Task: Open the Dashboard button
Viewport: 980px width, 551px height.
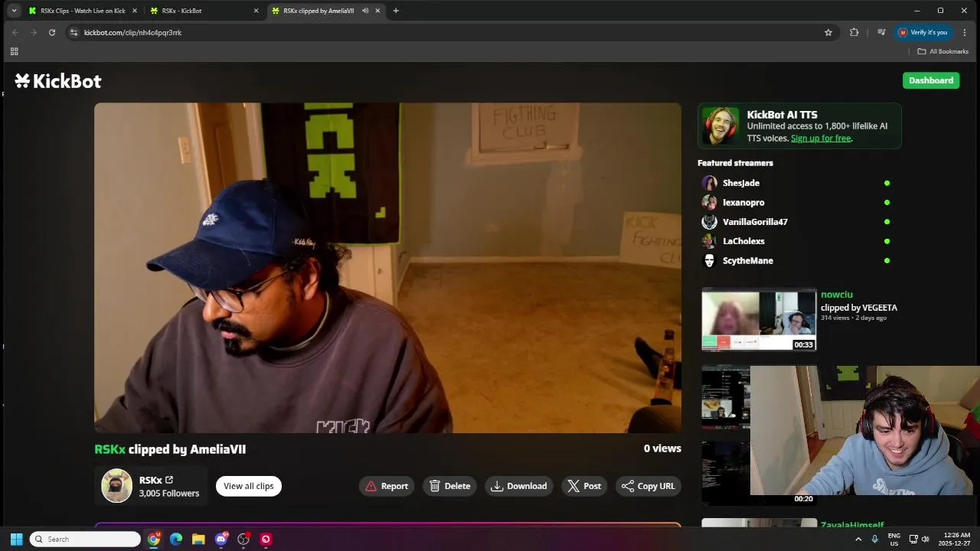Action: click(x=931, y=80)
